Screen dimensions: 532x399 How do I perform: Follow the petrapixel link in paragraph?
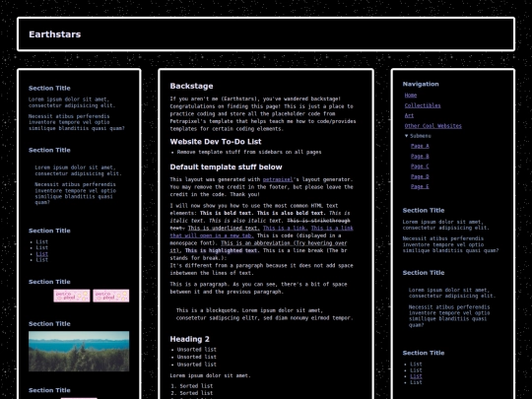click(278, 179)
